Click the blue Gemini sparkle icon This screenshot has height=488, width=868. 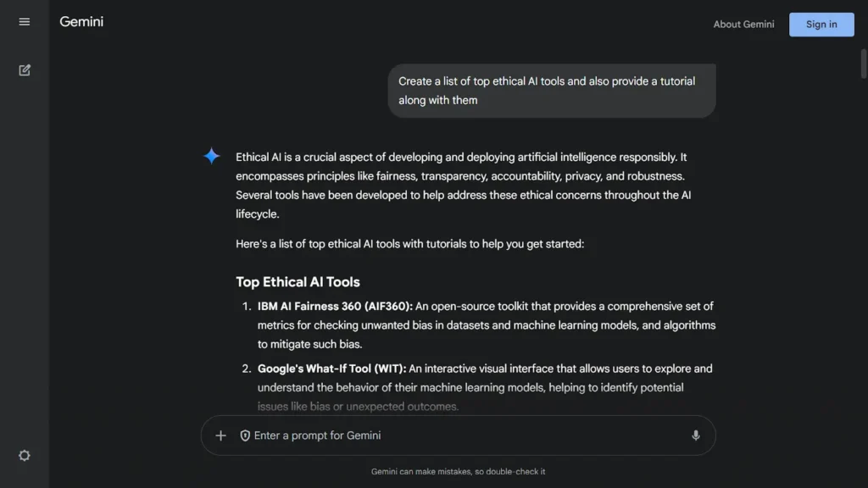[211, 156]
